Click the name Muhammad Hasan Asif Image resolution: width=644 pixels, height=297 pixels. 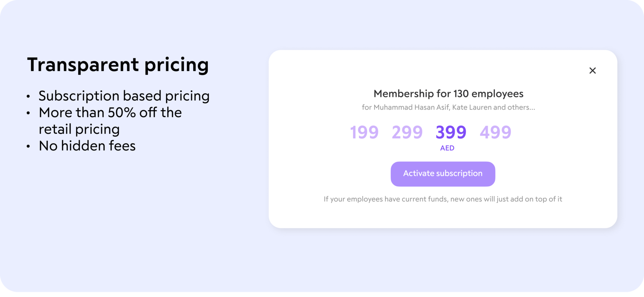411,107
